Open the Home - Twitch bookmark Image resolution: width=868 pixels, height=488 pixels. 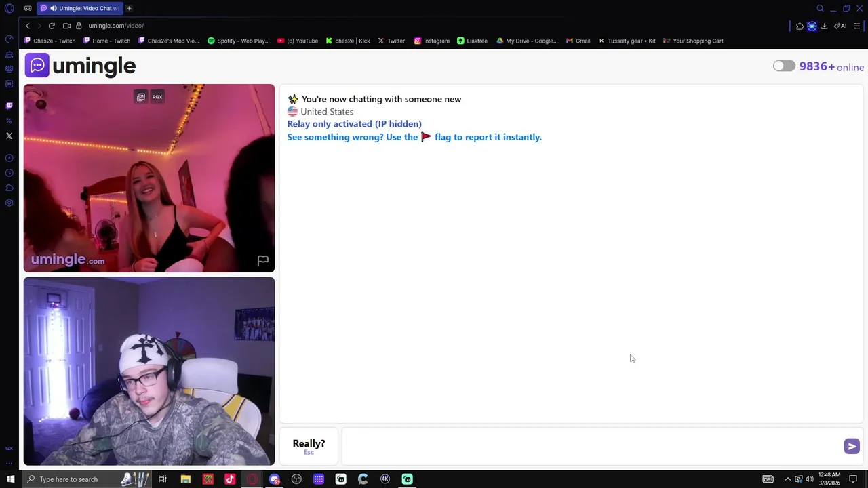(106, 41)
